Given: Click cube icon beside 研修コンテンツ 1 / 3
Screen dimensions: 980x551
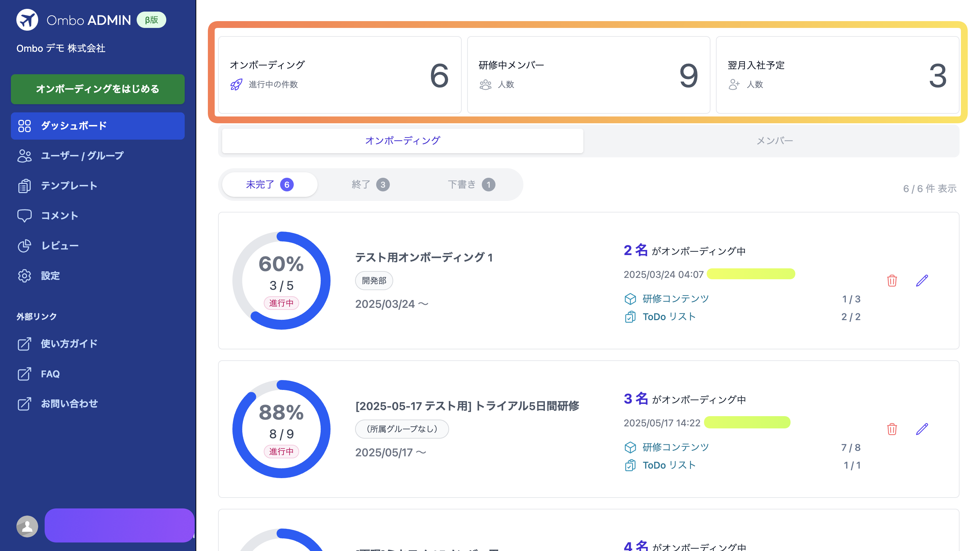Looking at the screenshot, I should (x=630, y=299).
